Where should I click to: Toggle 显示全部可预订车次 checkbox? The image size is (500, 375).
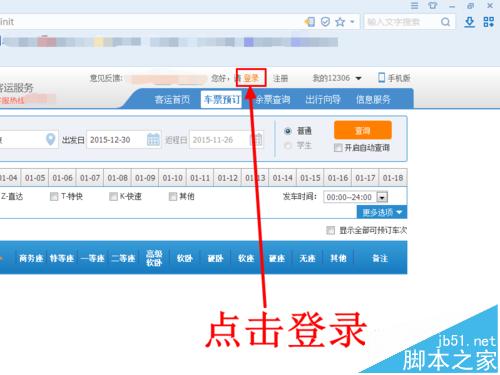[x=330, y=230]
